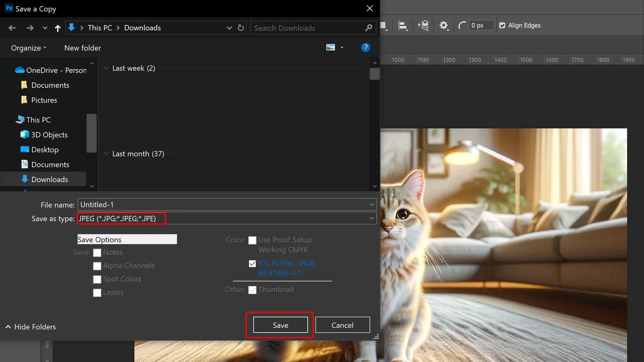Click the search magnifier icon

point(369,28)
